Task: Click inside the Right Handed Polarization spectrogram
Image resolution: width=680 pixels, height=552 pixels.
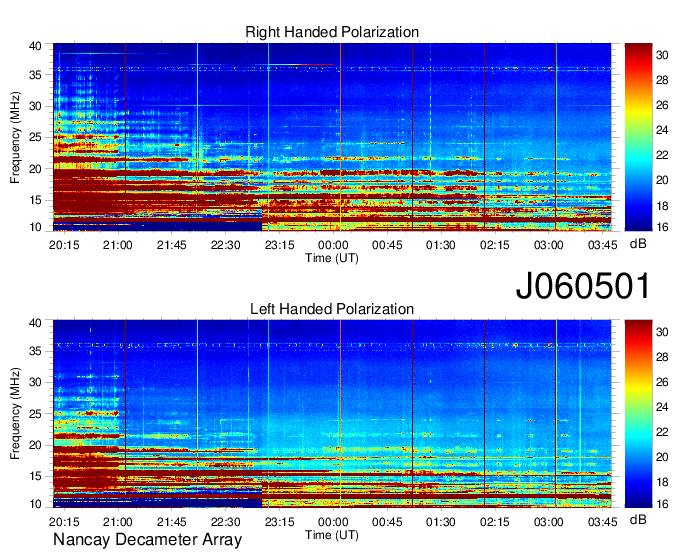Action: click(x=332, y=137)
